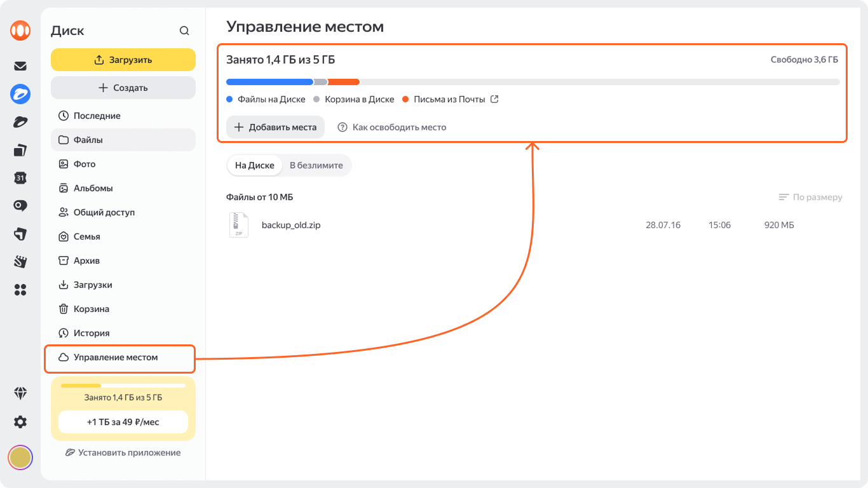Open Альбомы in the sidebar
The width and height of the screenshot is (868, 488).
(123, 188)
